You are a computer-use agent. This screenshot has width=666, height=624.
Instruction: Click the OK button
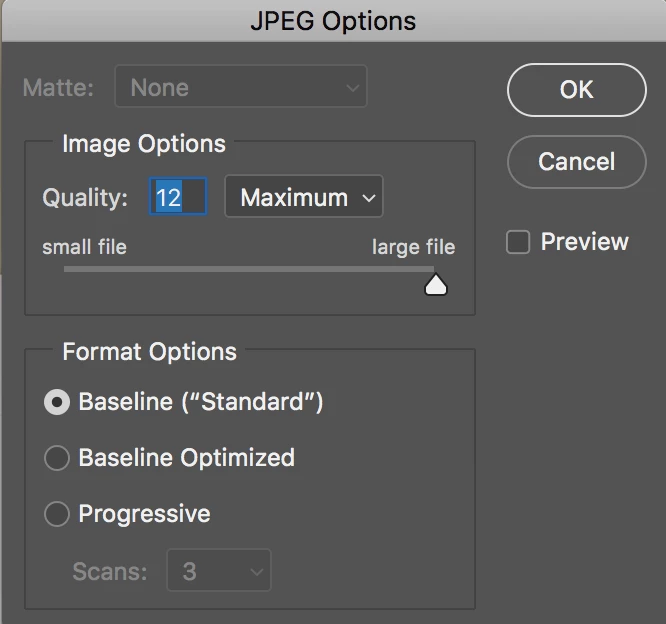click(x=576, y=90)
